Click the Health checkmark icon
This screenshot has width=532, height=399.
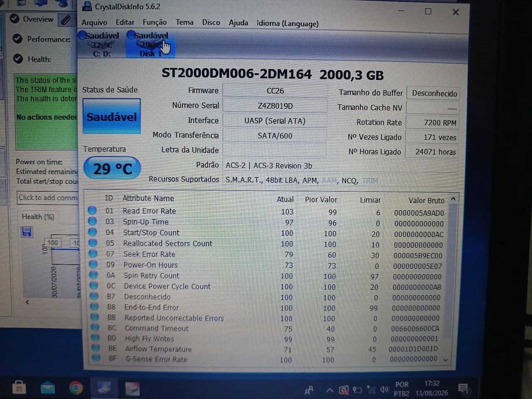click(18, 59)
